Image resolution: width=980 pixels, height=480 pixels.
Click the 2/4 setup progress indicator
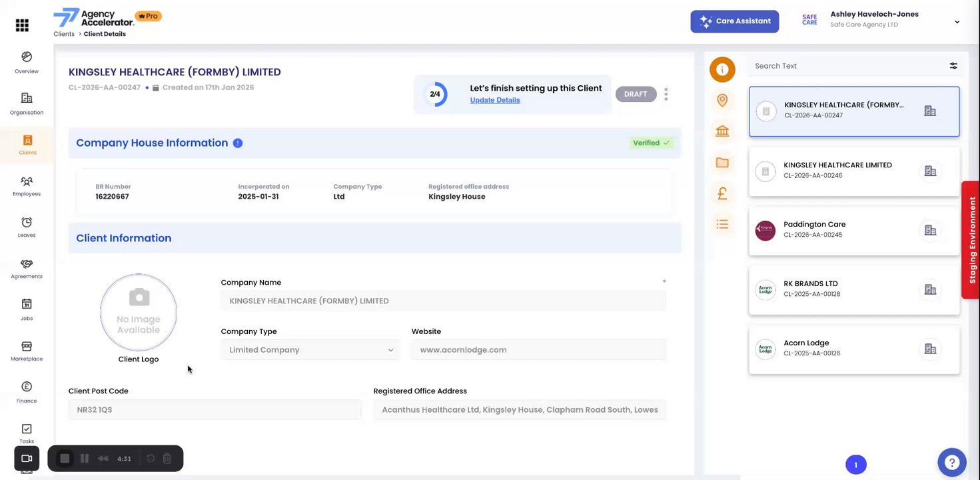(x=435, y=94)
